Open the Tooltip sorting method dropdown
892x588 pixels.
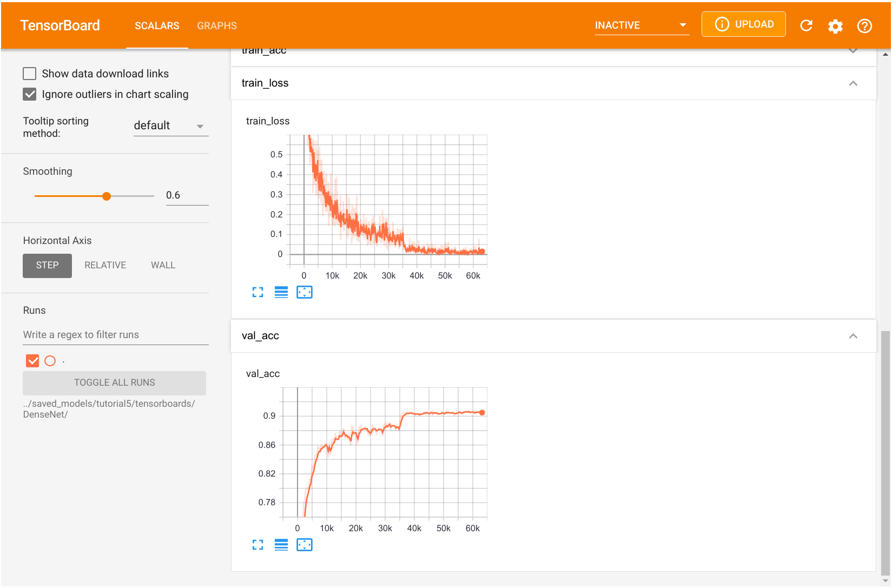(x=171, y=125)
